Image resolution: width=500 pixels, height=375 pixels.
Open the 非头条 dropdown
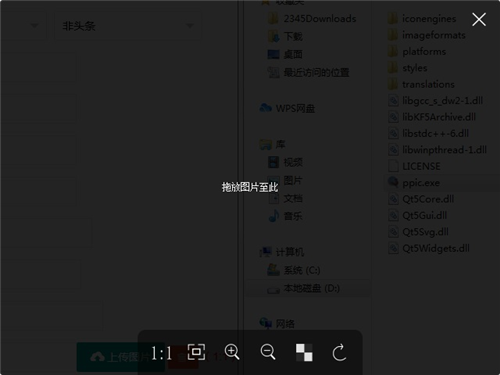[128, 26]
